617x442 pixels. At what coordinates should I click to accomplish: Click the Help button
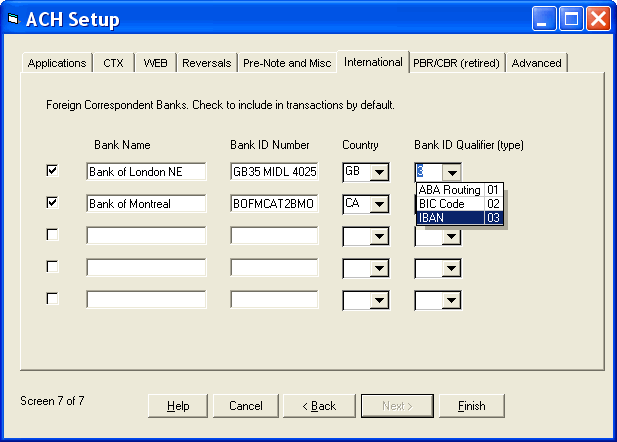[178, 406]
